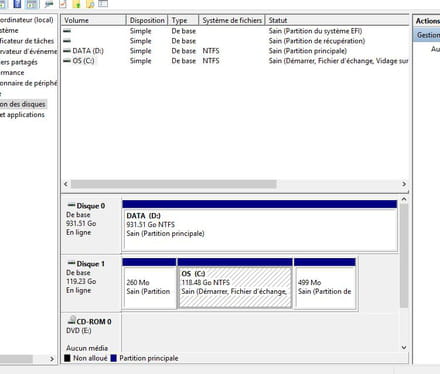Viewport: 440px width, 374px height.
Task: Sort by the Type column header
Action: [x=183, y=20]
